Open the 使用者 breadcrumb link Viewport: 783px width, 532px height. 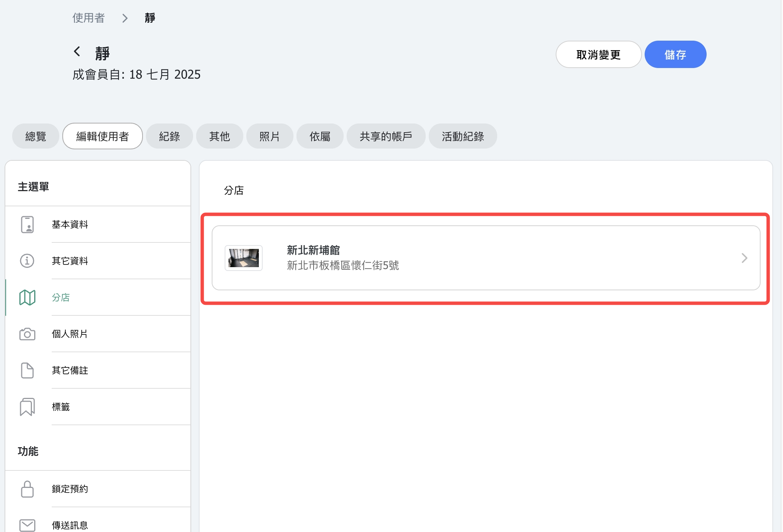pyautogui.click(x=89, y=18)
